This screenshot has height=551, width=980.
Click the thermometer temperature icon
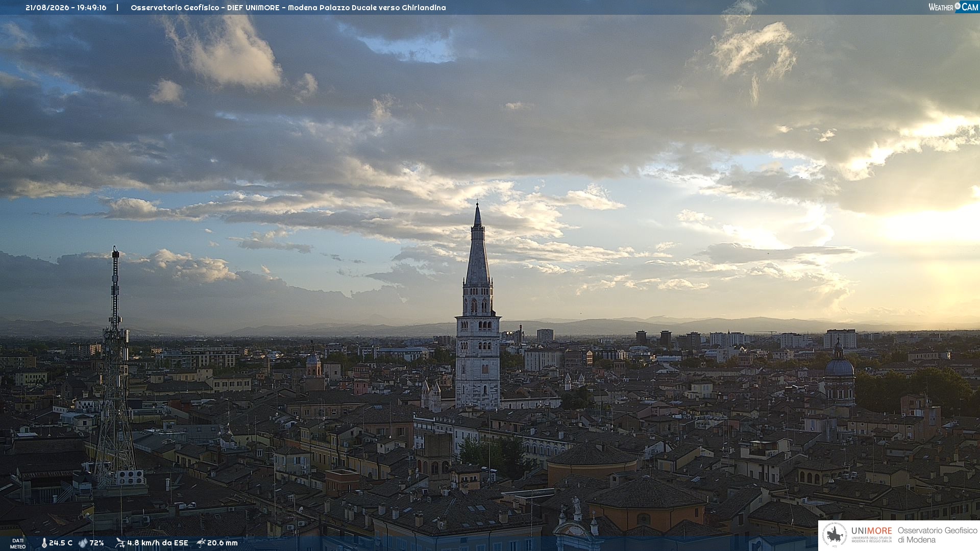tap(44, 543)
